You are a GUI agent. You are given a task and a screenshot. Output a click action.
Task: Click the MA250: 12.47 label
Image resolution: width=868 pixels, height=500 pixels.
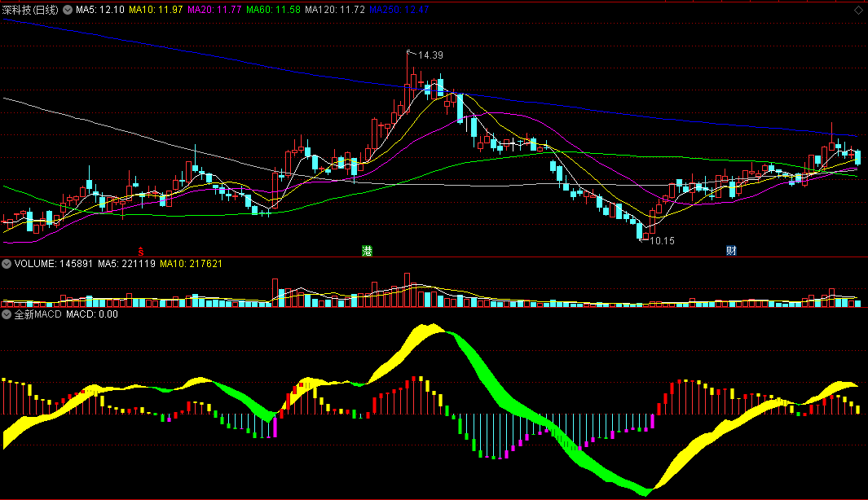399,10
